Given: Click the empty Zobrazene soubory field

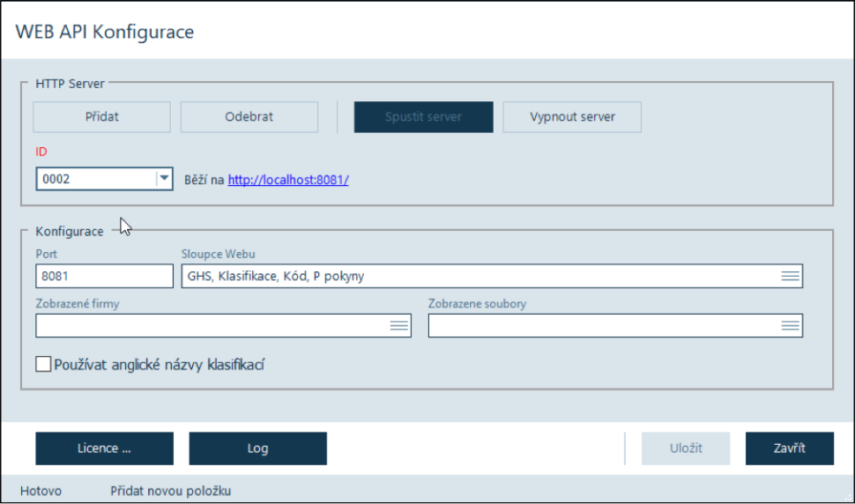Looking at the screenshot, I should (602, 326).
